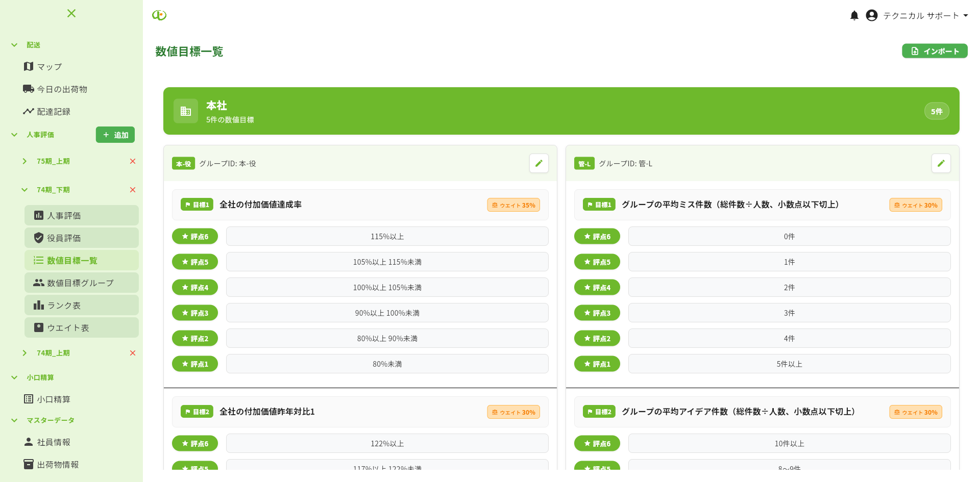Open the notification bell icon
Viewport: 980px width, 482px height.
tap(854, 15)
